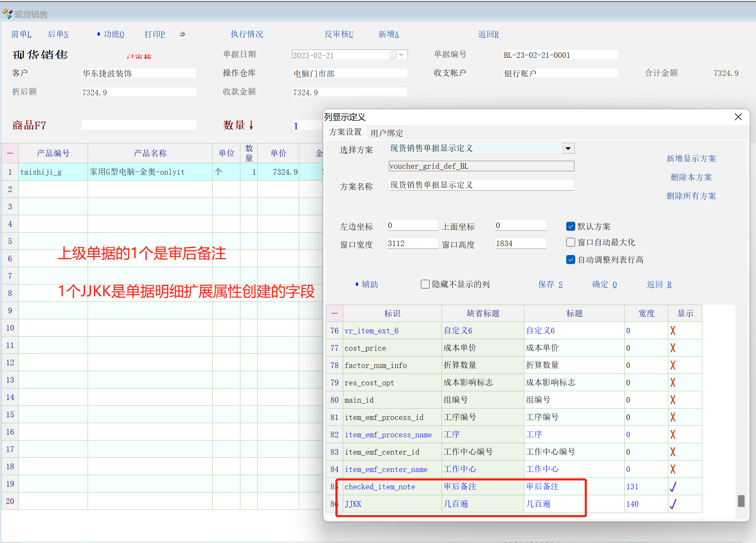Open the 单据日期 calendar picker icon
The height and width of the screenshot is (543, 756).
393,55
